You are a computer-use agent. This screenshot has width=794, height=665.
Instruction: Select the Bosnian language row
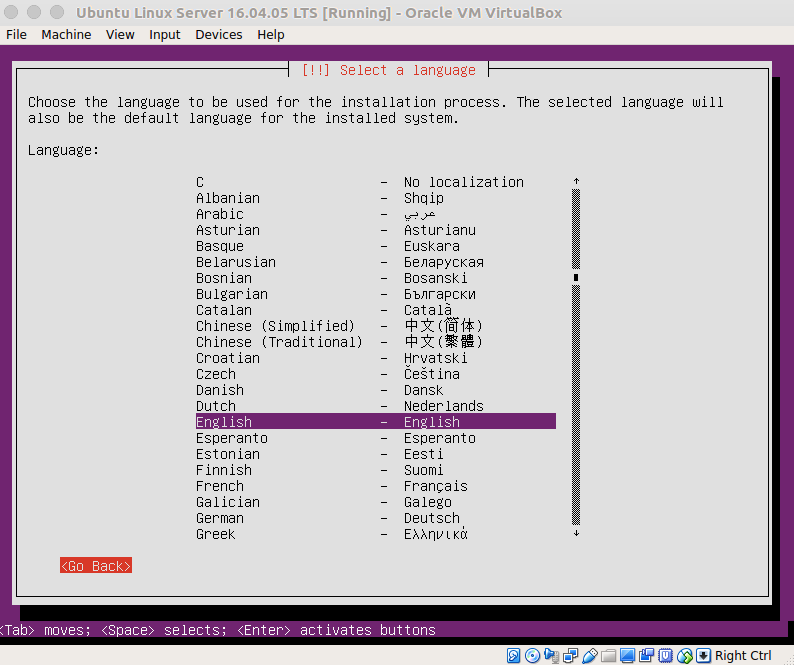pos(375,278)
